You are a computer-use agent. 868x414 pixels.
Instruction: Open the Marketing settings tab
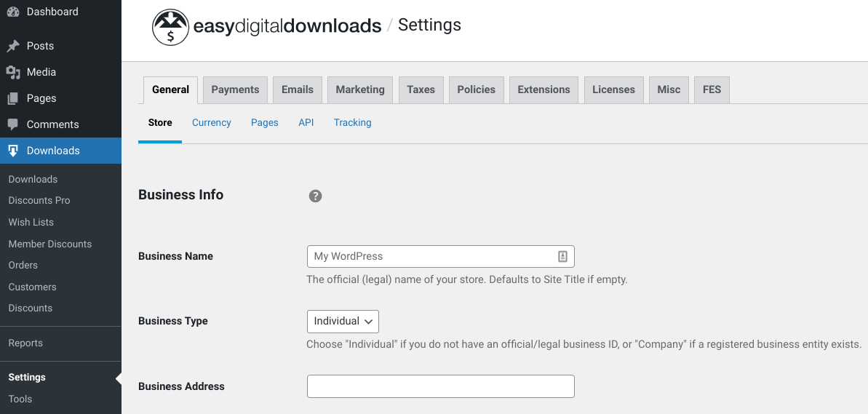coord(360,89)
